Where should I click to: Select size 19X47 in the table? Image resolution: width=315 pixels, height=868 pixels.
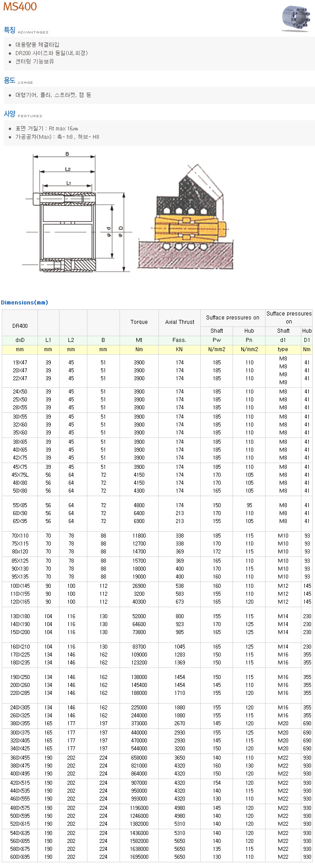click(x=20, y=363)
